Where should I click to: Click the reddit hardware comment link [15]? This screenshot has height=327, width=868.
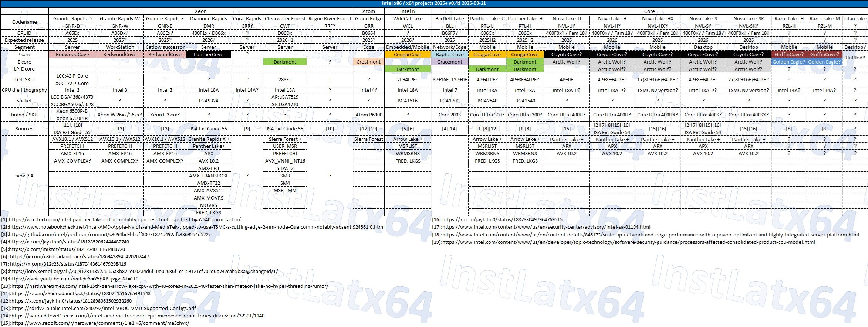[x=100, y=323]
